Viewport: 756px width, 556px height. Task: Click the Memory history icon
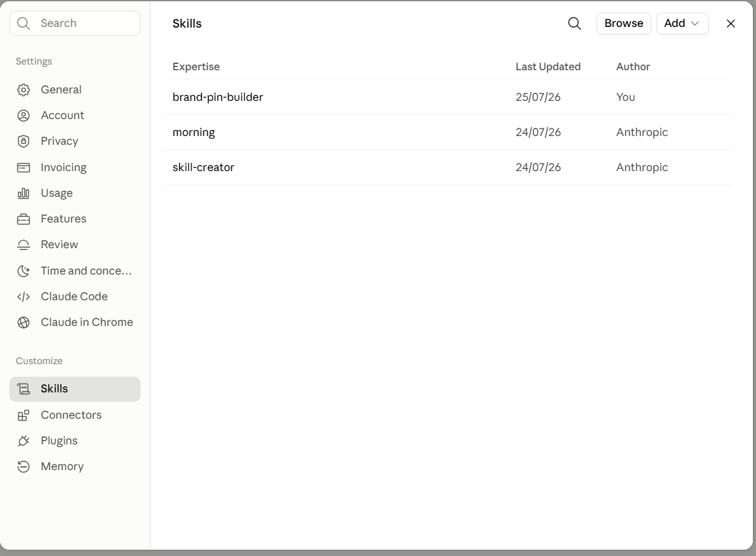23,466
